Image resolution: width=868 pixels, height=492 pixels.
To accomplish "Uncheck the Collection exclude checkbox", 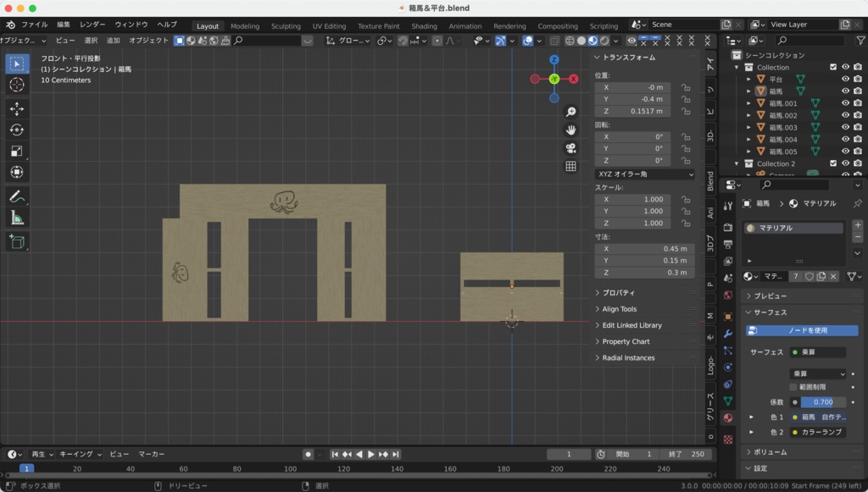I will point(833,67).
